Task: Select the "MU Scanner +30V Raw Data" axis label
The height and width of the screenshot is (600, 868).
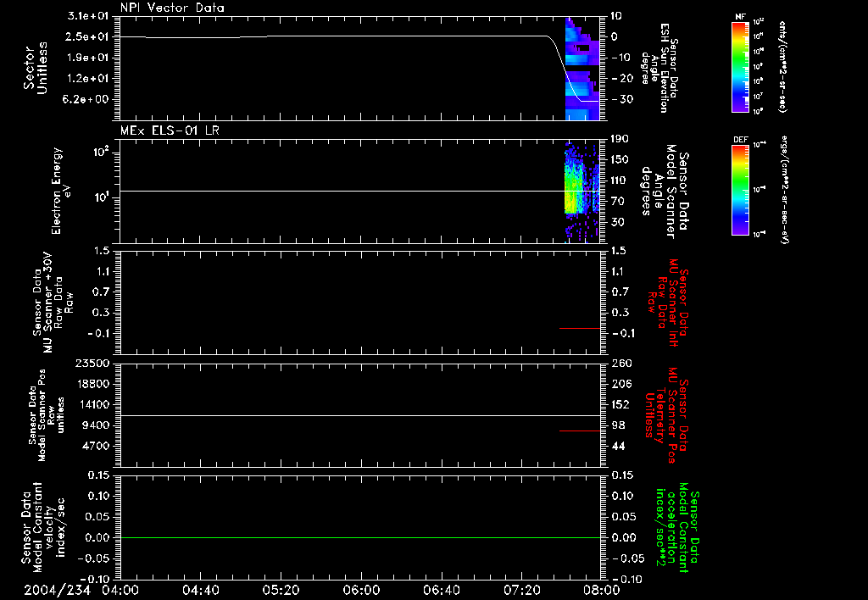Action: pos(53,303)
